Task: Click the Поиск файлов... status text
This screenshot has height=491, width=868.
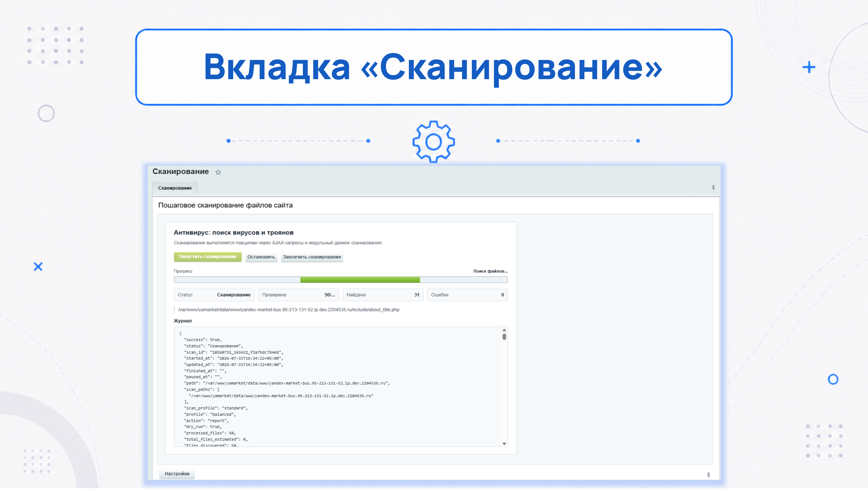Action: (490, 271)
